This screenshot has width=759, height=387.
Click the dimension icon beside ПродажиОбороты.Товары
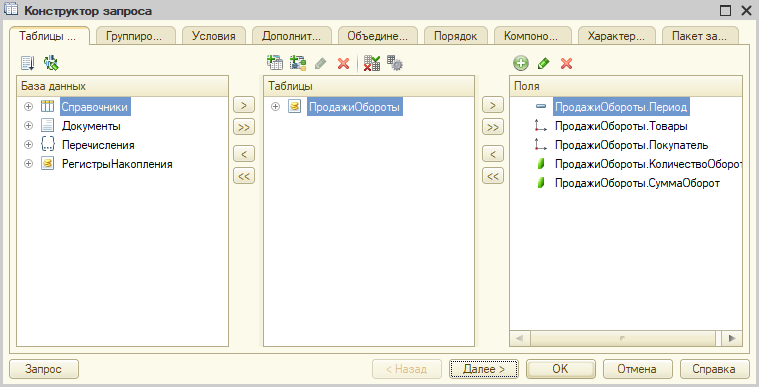coord(540,126)
